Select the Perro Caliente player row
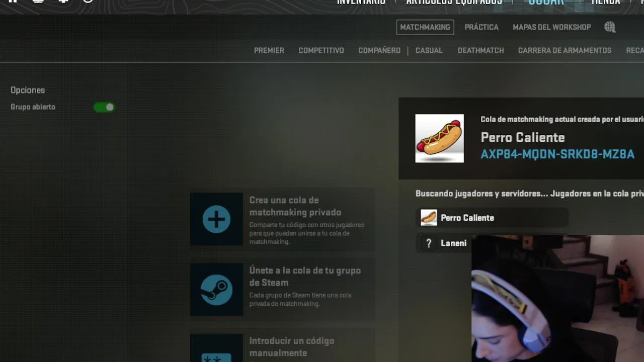 [493, 218]
